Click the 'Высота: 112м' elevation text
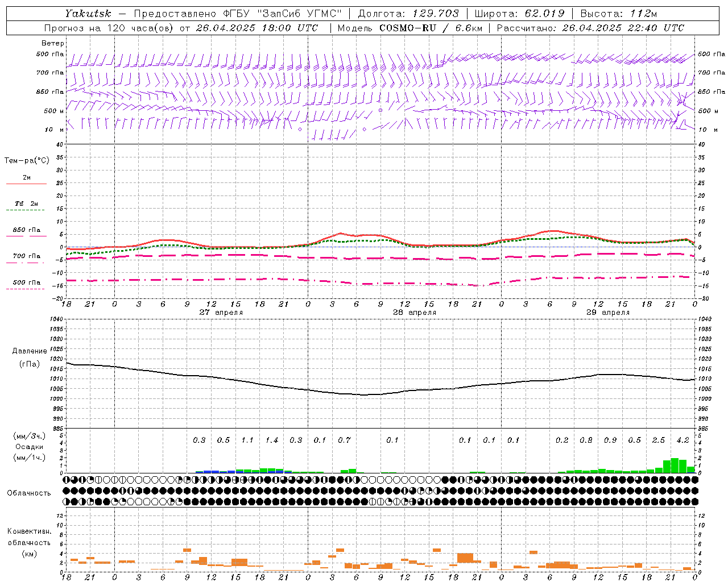This screenshot has height=582, width=728. (620, 13)
